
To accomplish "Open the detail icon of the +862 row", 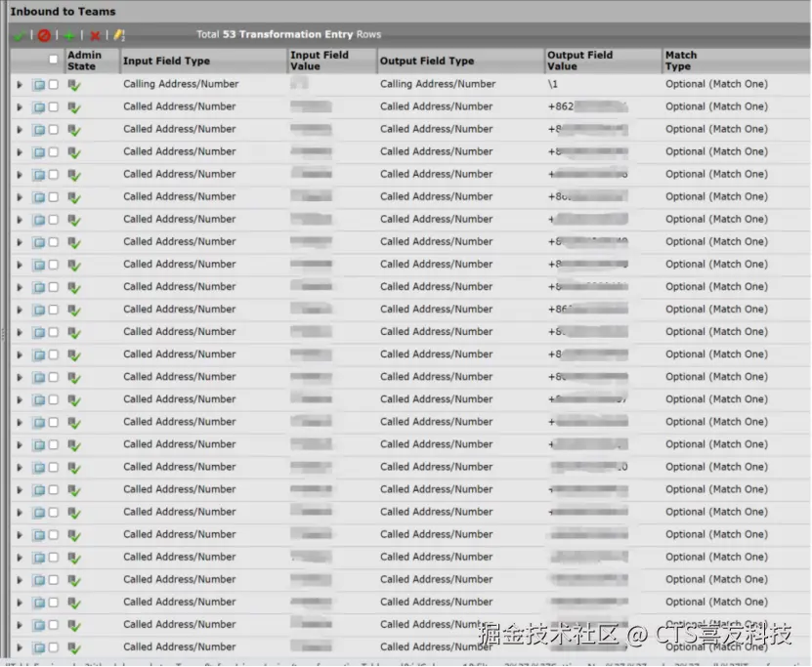I will point(39,107).
